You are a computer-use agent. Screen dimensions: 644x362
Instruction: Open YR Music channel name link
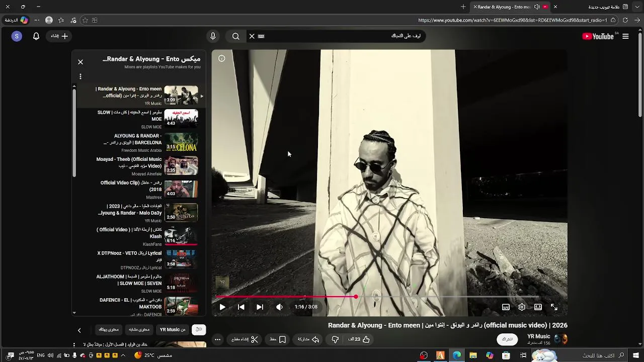pyautogui.click(x=538, y=336)
